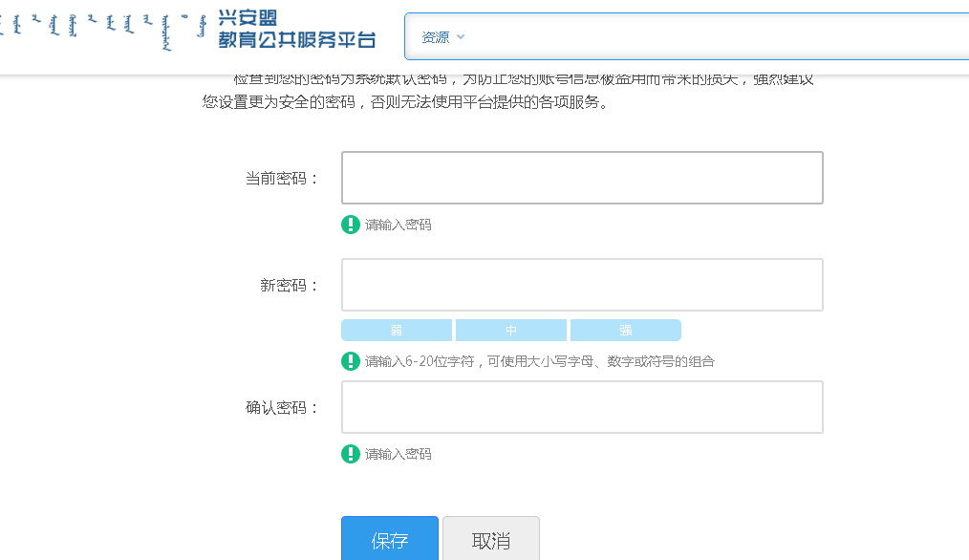This screenshot has width=969, height=560.
Task: Click the 弱-中-强 strength indicator bar
Action: pos(511,330)
